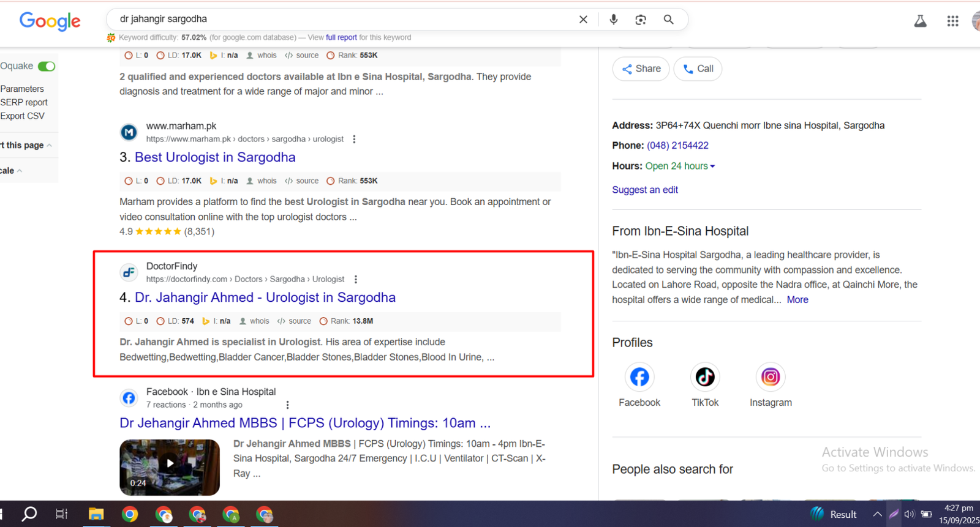
Task: Select Export CSV in SEOquake panel
Action: (x=23, y=116)
